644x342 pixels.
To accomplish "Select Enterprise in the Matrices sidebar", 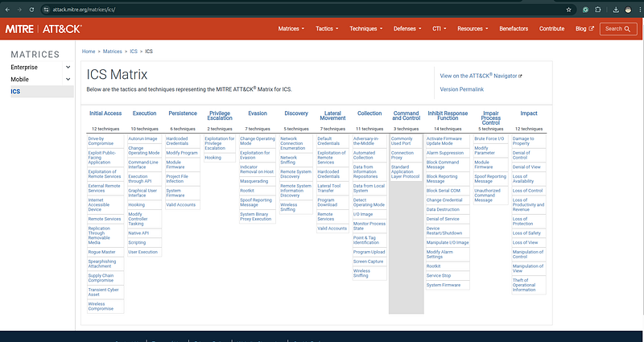I will click(x=24, y=68).
